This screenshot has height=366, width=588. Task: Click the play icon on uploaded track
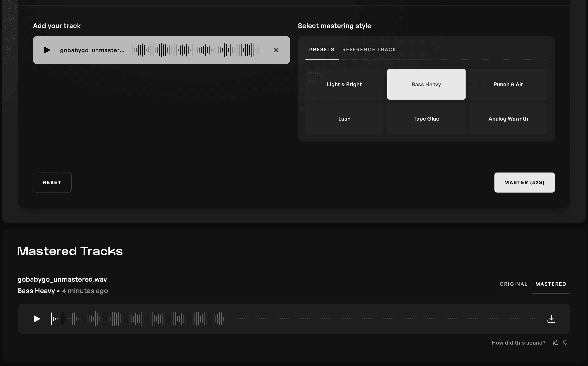point(47,50)
